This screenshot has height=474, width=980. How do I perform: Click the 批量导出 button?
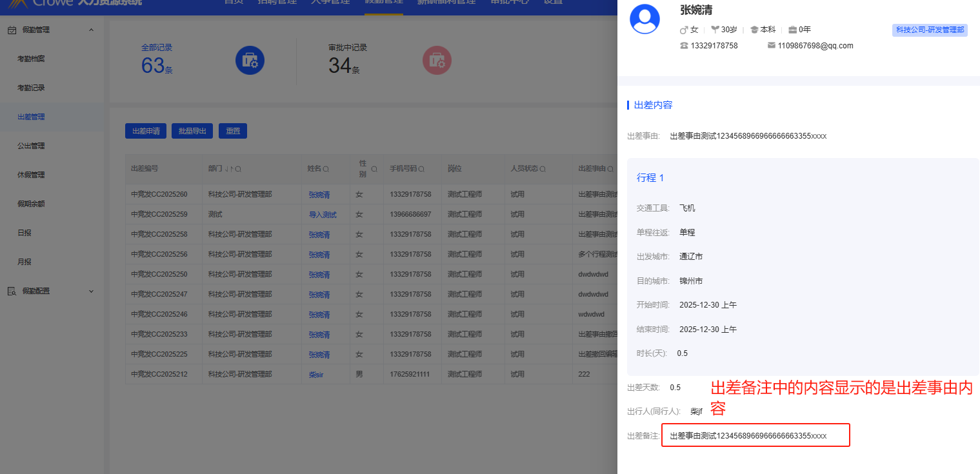click(x=192, y=131)
